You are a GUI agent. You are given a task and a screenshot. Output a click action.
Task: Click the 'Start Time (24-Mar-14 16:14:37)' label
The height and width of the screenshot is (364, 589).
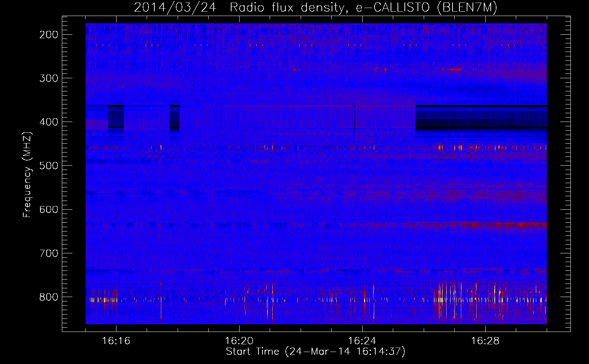coord(316,352)
